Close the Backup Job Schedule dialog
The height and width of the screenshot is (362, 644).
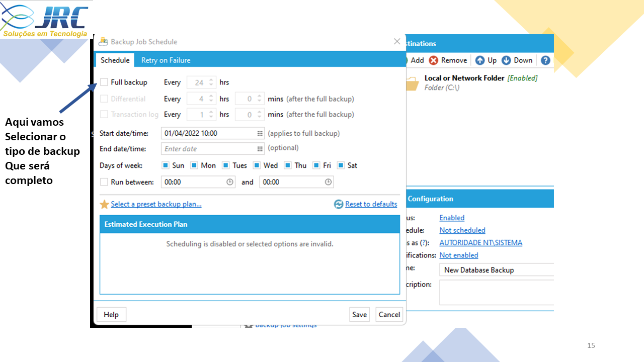[x=397, y=42]
